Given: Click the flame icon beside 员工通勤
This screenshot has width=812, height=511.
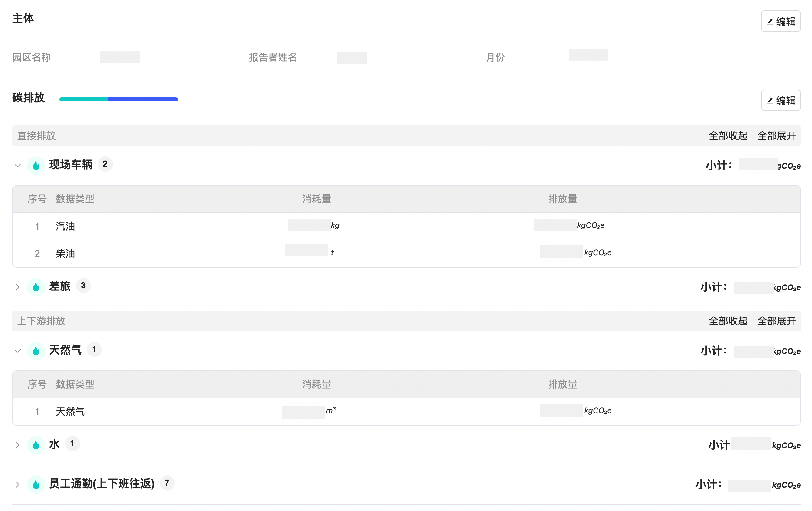Looking at the screenshot, I should (36, 484).
